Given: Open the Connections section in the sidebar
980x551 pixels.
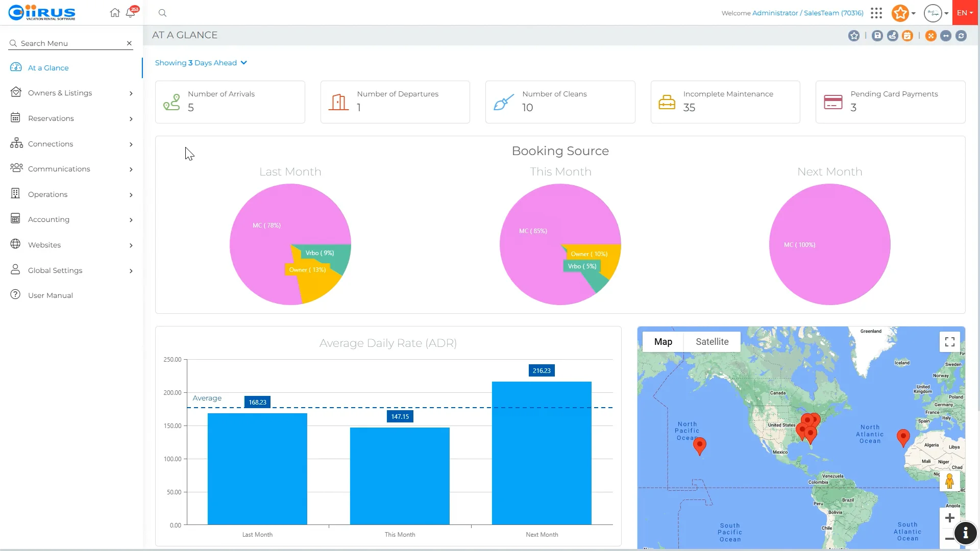Looking at the screenshot, I should point(50,144).
